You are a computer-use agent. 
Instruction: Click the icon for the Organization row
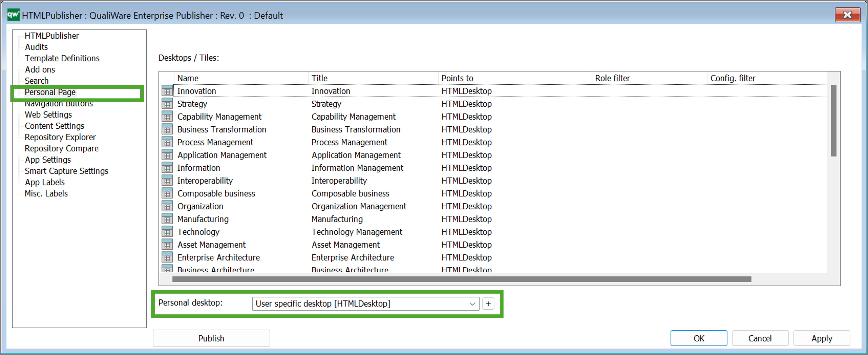(x=167, y=206)
